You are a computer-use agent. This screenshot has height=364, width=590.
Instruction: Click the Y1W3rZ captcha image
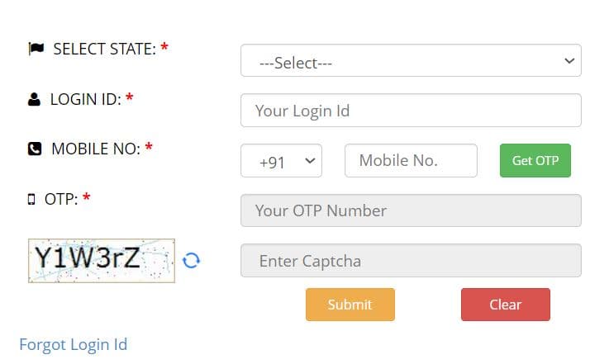tap(101, 261)
